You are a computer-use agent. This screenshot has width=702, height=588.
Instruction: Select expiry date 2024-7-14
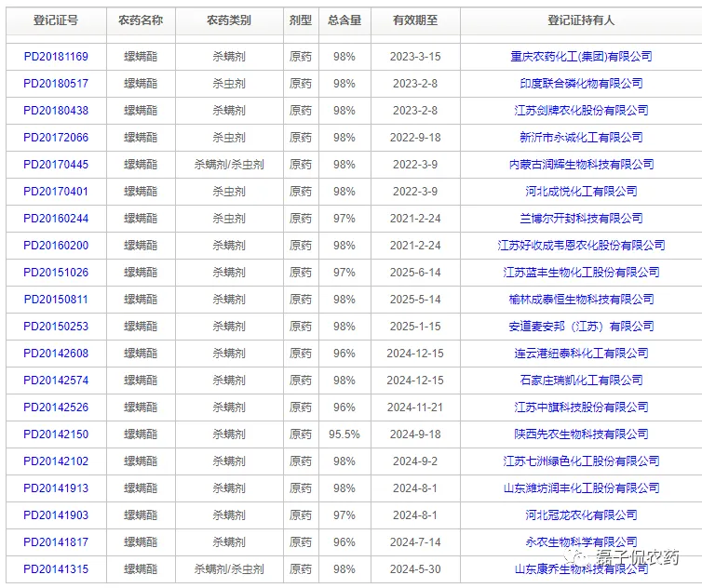[415, 542]
